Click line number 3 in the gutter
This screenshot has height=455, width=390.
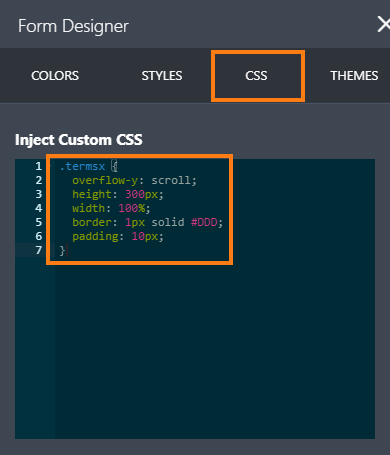click(x=39, y=194)
